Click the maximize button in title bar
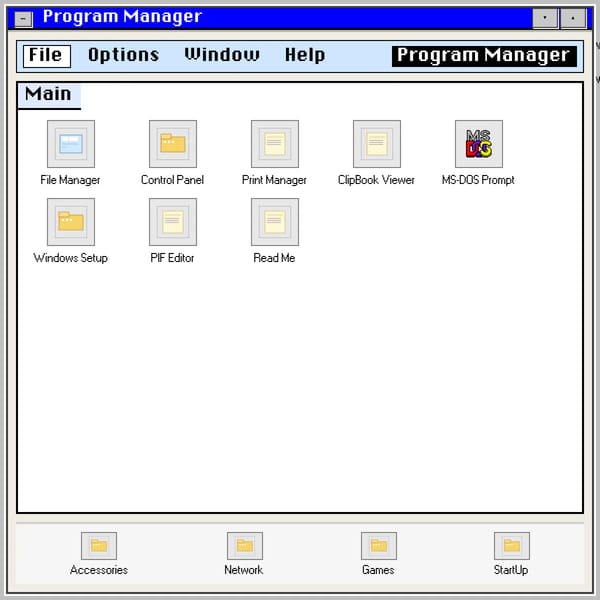The width and height of the screenshot is (600, 600). click(x=573, y=18)
